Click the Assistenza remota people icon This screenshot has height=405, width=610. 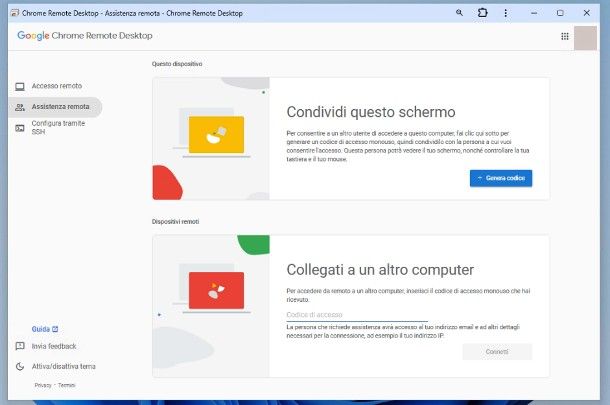click(20, 107)
